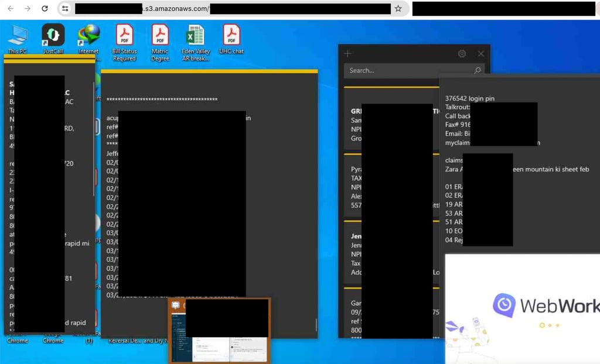Screen dimensions: 600x364
Task: Open Sticky Notes settings gear
Action: 462,53
